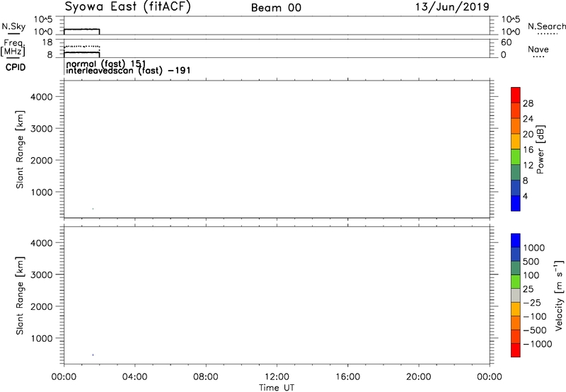Image resolution: width=566 pixels, height=392 pixels.
Task: Click the solid N.Sky noise trace line
Action: point(82,29)
